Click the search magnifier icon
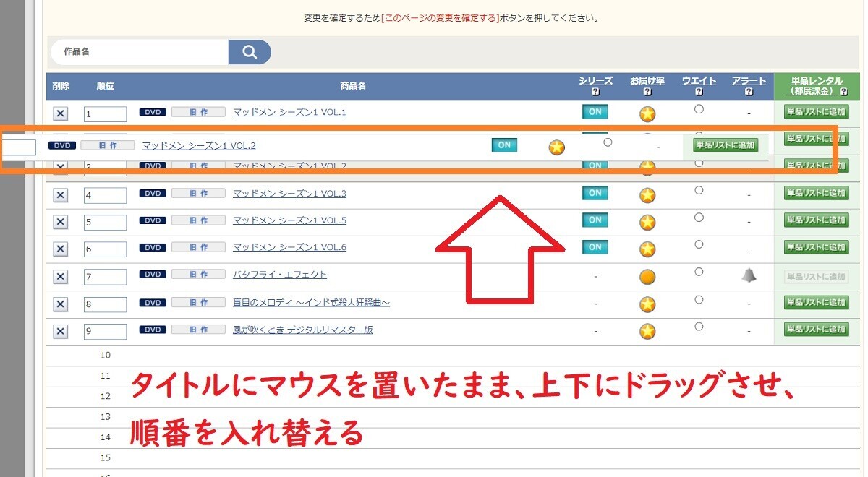This screenshot has width=868, height=477. (x=249, y=51)
